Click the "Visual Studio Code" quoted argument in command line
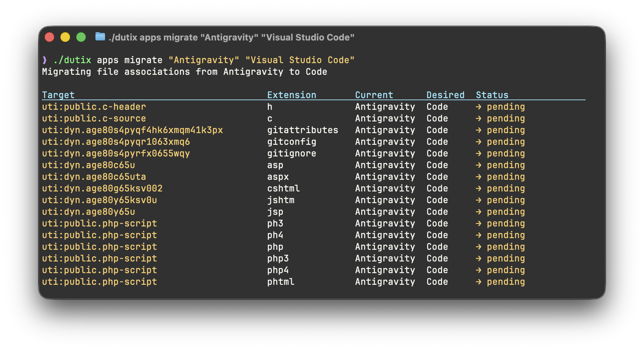Image resolution: width=644 pixels, height=350 pixels. (300, 60)
